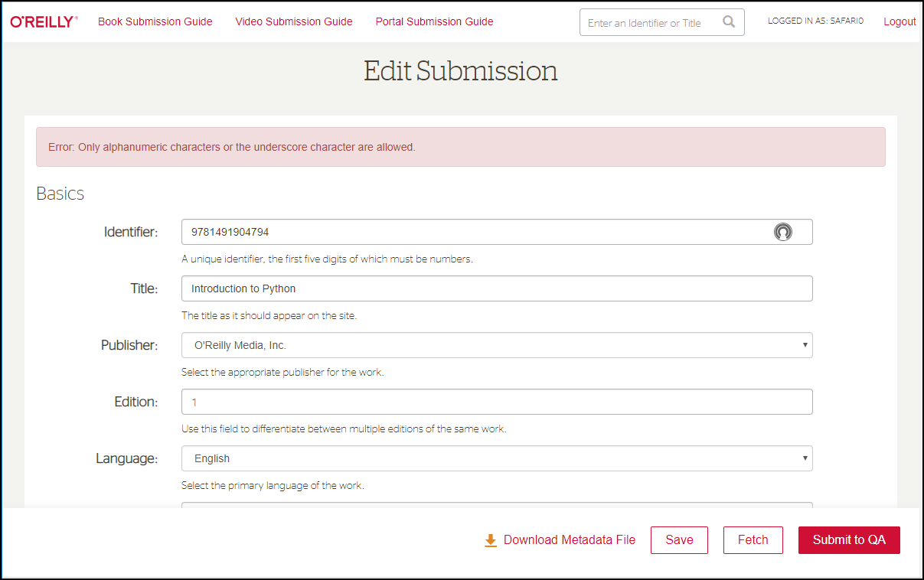Click 'Select the appropriate publisher' hint
The image size is (924, 580).
[282, 373]
